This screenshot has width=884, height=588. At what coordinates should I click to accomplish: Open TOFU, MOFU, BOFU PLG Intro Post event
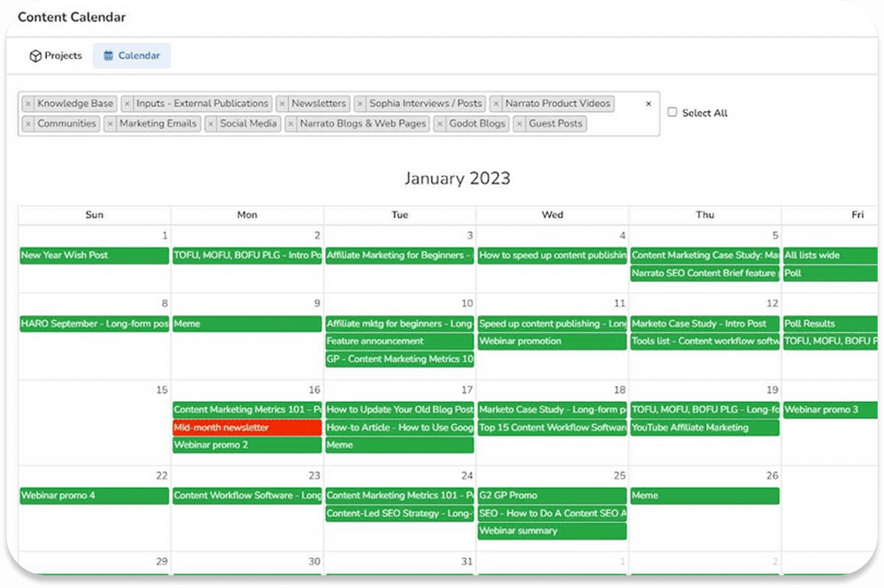tap(247, 256)
